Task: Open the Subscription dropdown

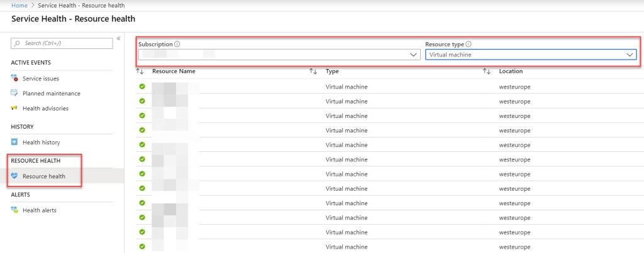Action: tap(279, 55)
